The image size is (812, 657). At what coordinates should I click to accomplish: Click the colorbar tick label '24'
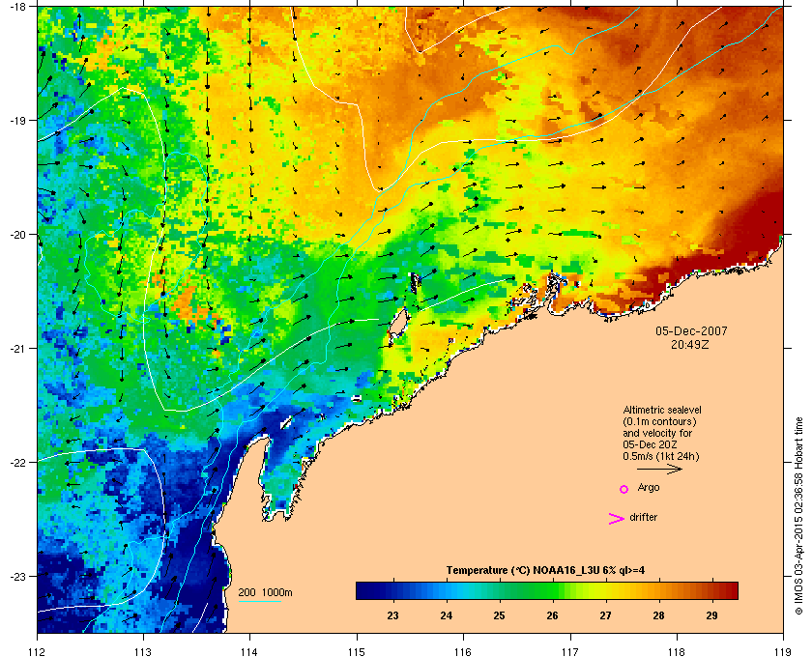(447, 615)
